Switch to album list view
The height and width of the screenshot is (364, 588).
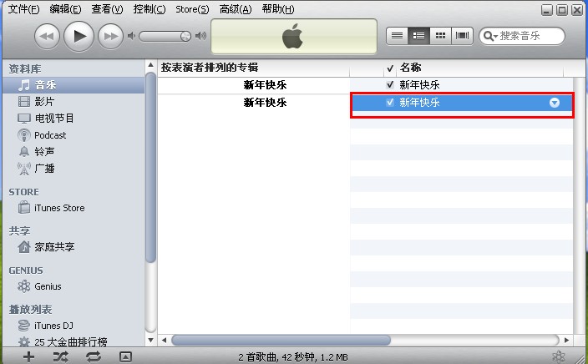(419, 36)
